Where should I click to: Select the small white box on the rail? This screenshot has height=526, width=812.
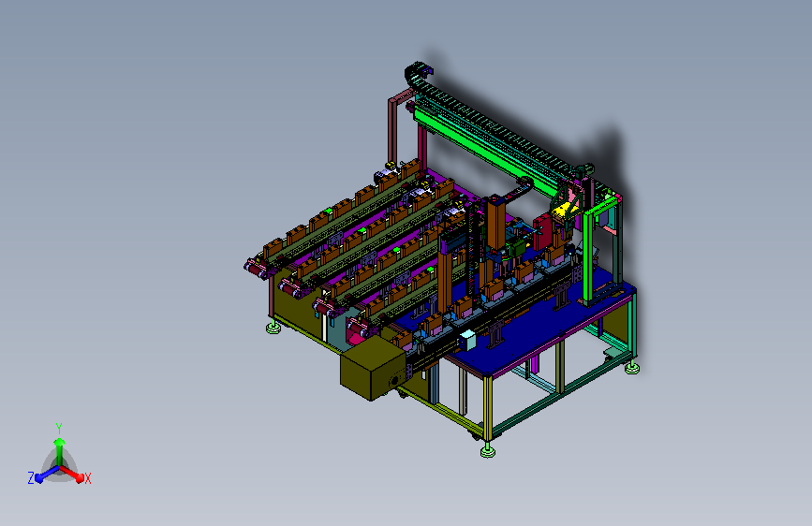coord(467,340)
